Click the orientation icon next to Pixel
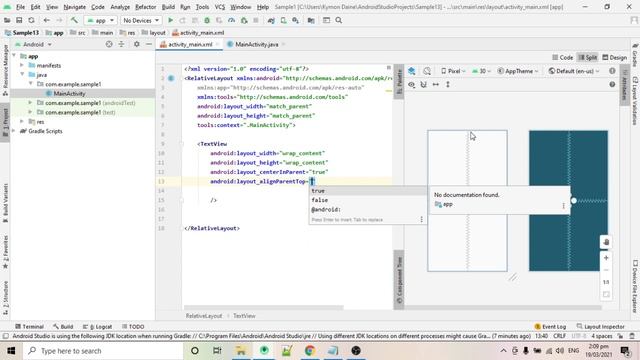This screenshot has height=360, width=640. point(427,71)
